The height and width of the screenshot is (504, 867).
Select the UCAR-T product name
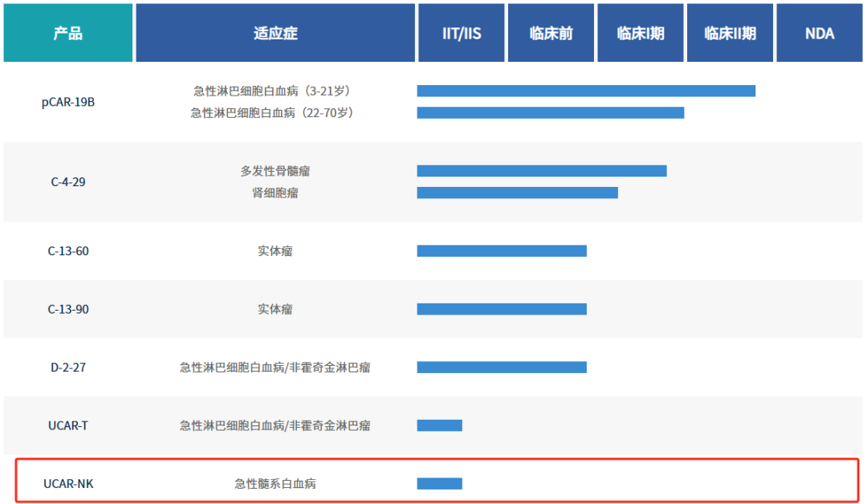pos(68,425)
